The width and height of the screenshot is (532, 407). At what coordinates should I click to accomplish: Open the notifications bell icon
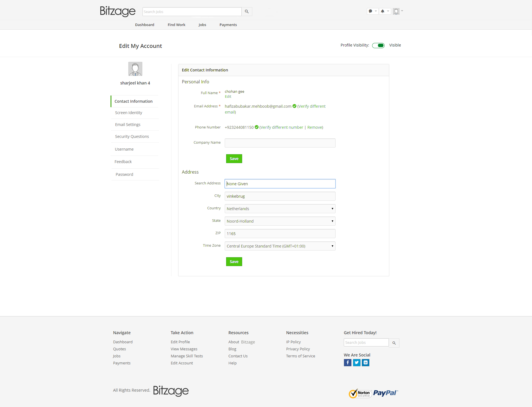pos(383,11)
